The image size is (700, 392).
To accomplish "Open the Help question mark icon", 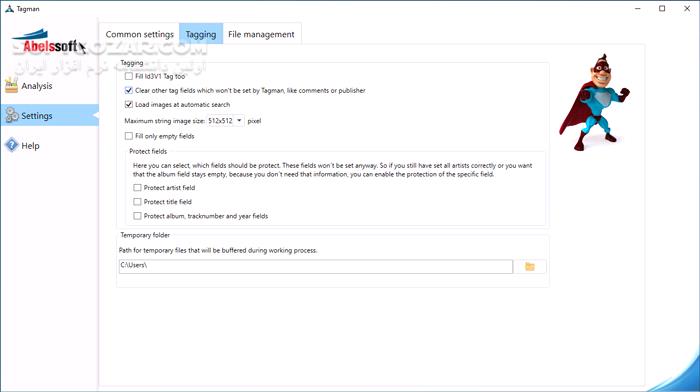I will 12,145.
